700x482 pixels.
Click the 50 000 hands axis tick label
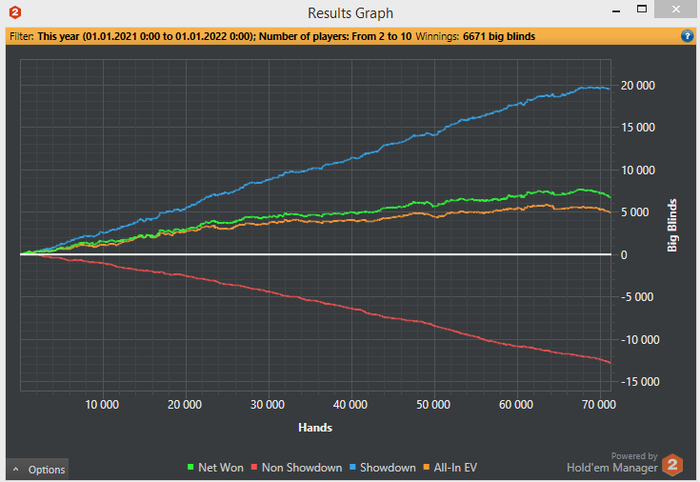(x=433, y=405)
